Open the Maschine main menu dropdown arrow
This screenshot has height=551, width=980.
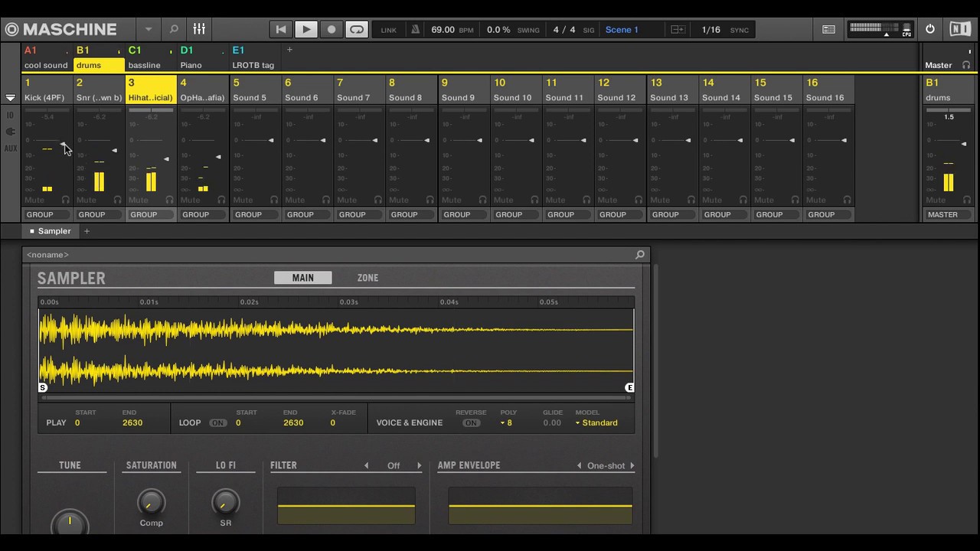149,30
